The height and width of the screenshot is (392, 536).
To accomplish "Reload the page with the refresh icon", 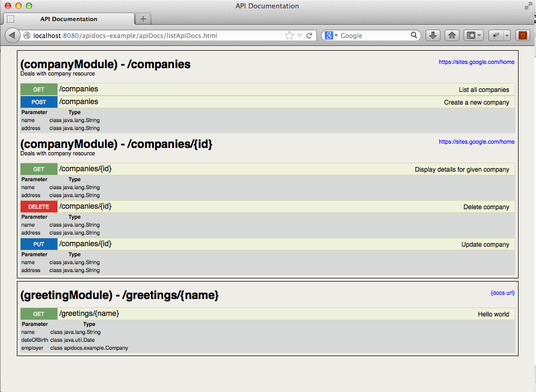I will (x=309, y=35).
